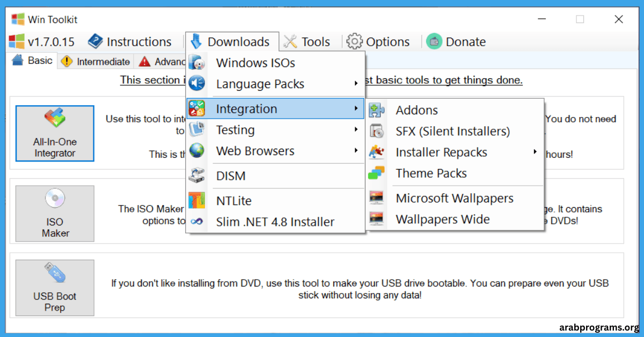Expand Web Browsers submenu arrow

coord(356,151)
